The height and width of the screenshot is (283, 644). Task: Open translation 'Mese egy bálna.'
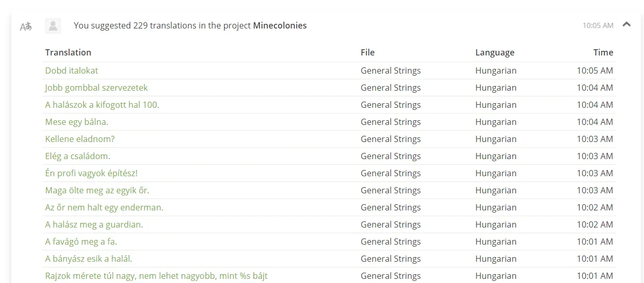click(x=77, y=122)
